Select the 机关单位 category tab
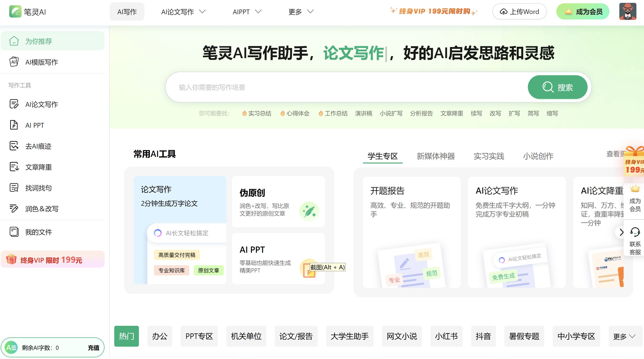The width and height of the screenshot is (644, 359). tap(246, 336)
